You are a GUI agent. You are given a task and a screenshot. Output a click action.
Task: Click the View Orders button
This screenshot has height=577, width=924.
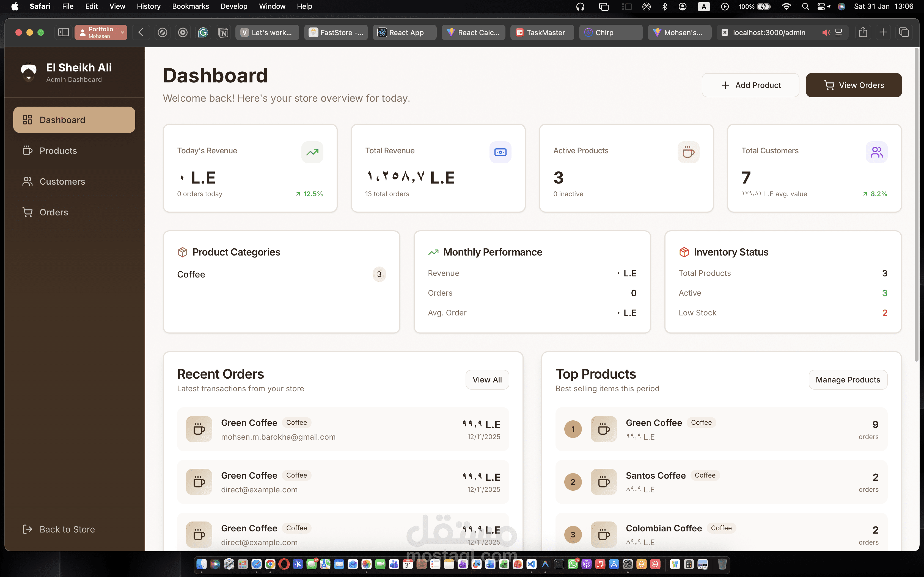pos(854,85)
